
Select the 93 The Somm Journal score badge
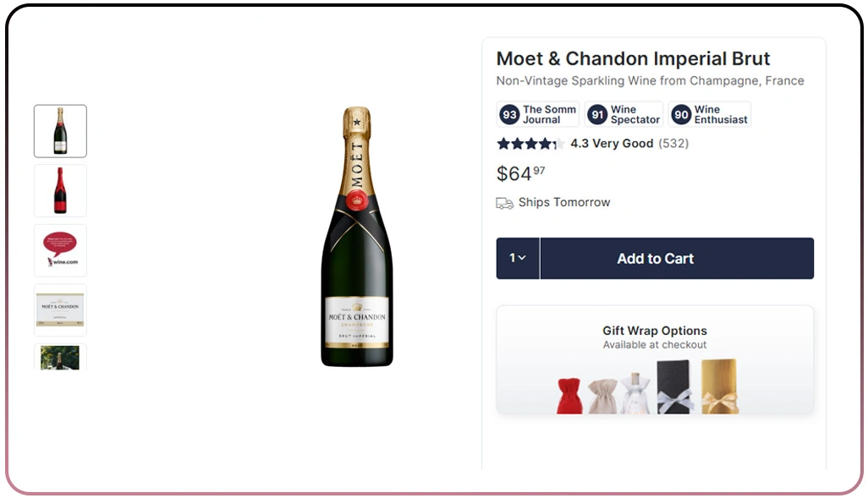pyautogui.click(x=536, y=113)
